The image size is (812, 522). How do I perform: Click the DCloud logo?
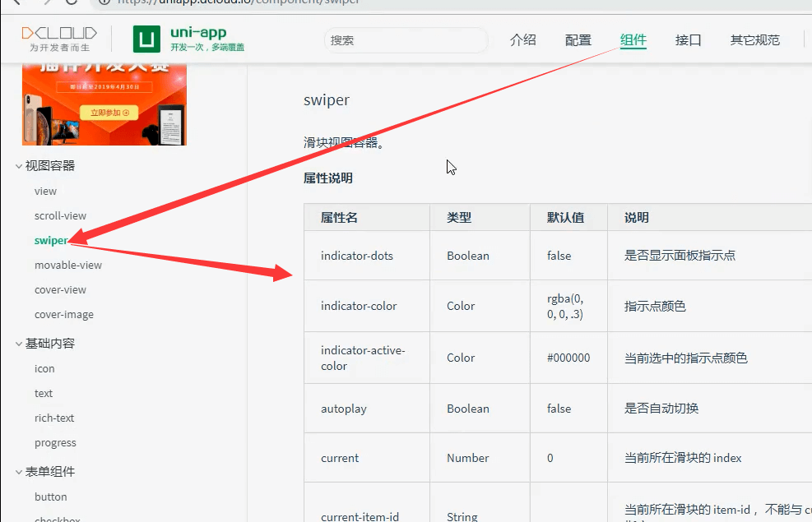(59, 39)
